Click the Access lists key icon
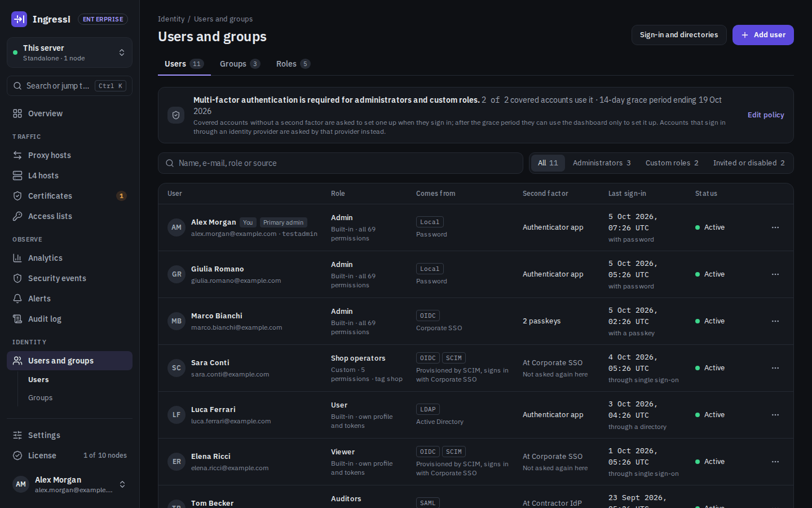Screen dimensions: 812x508 pyautogui.click(x=17, y=216)
